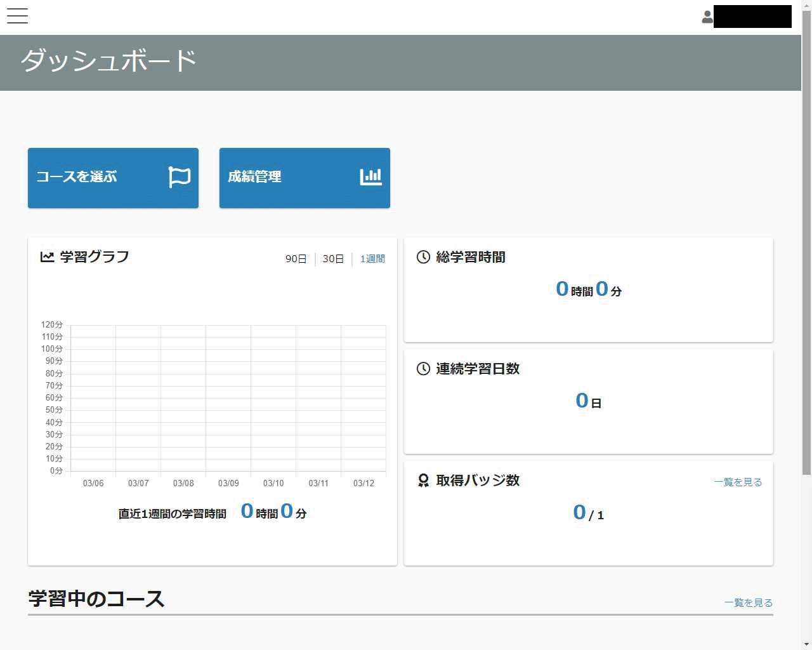This screenshot has width=812, height=650.
Task: Click the 学習中のコース heading
Action: [x=96, y=599]
